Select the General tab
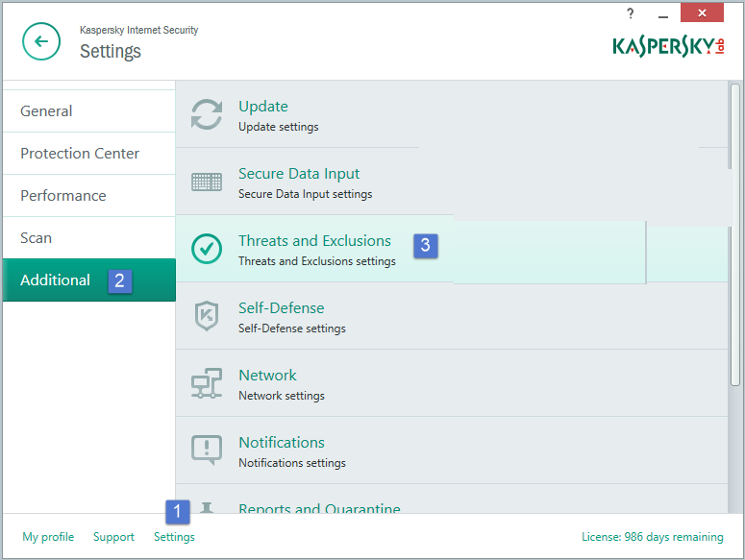 (x=88, y=111)
